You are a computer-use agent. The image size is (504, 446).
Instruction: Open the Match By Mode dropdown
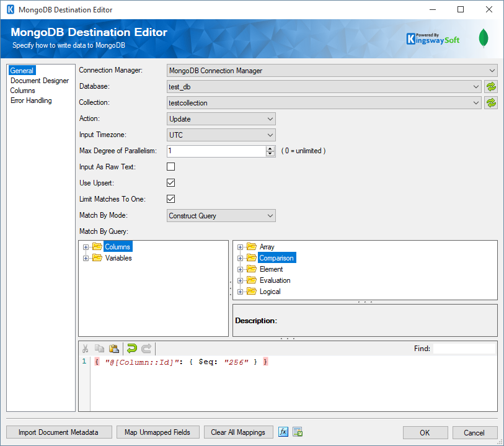click(x=221, y=215)
